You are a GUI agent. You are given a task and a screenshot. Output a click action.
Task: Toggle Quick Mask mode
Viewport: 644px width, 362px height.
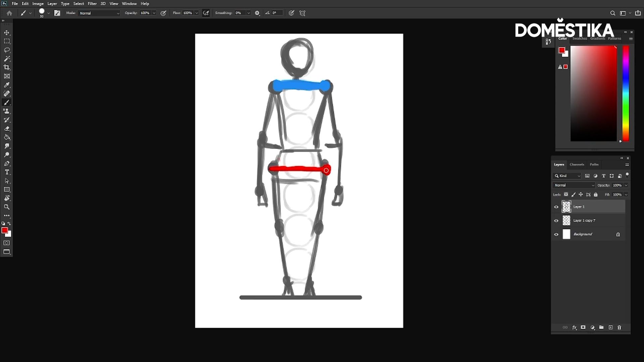(7, 243)
